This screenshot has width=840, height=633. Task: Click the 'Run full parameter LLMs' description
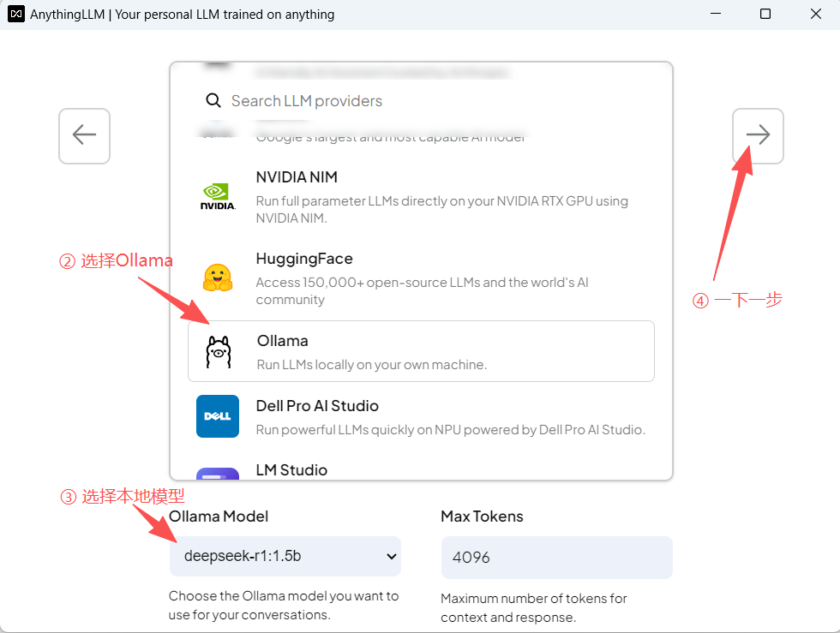coord(442,209)
